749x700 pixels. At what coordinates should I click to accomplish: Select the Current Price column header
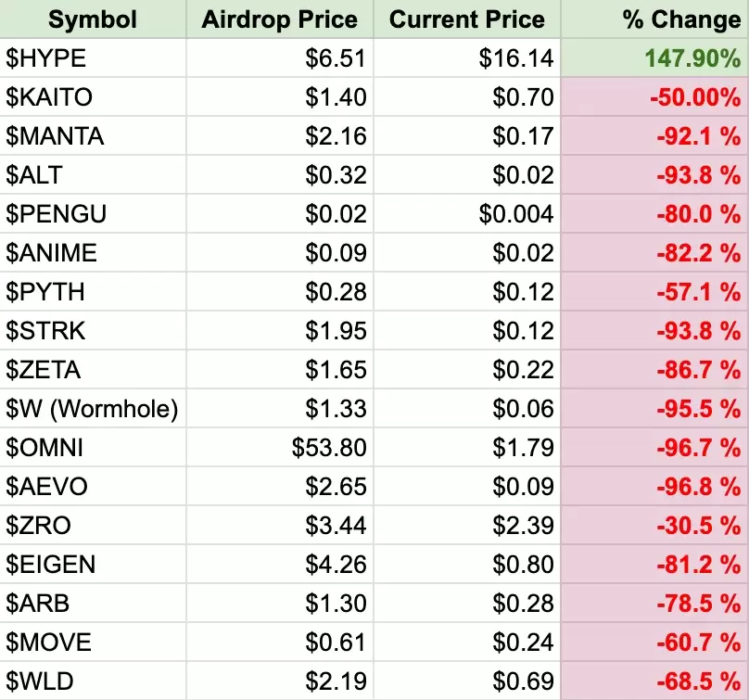(x=466, y=19)
